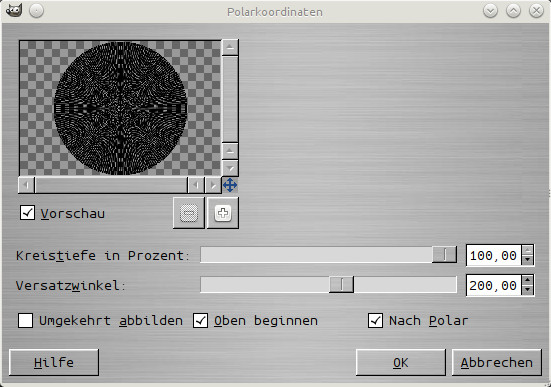Click the preview scroll up arrow at top
This screenshot has height=387, width=551.
[x=230, y=47]
